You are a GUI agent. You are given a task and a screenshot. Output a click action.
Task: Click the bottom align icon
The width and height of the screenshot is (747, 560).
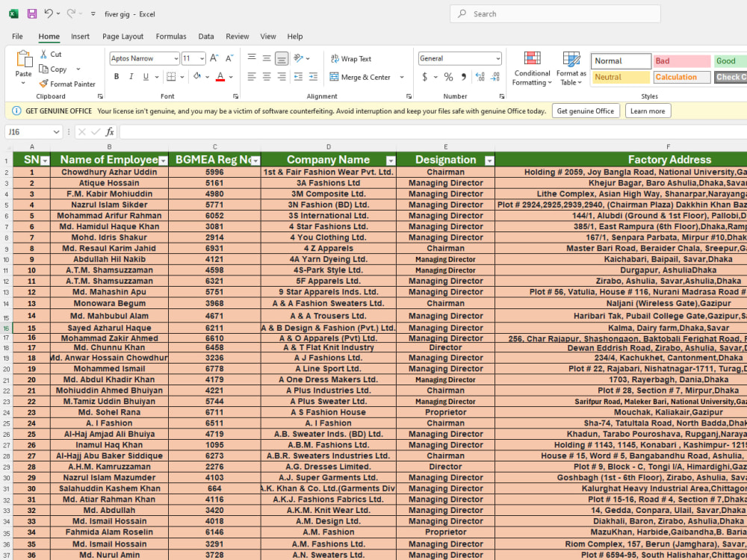(x=282, y=58)
